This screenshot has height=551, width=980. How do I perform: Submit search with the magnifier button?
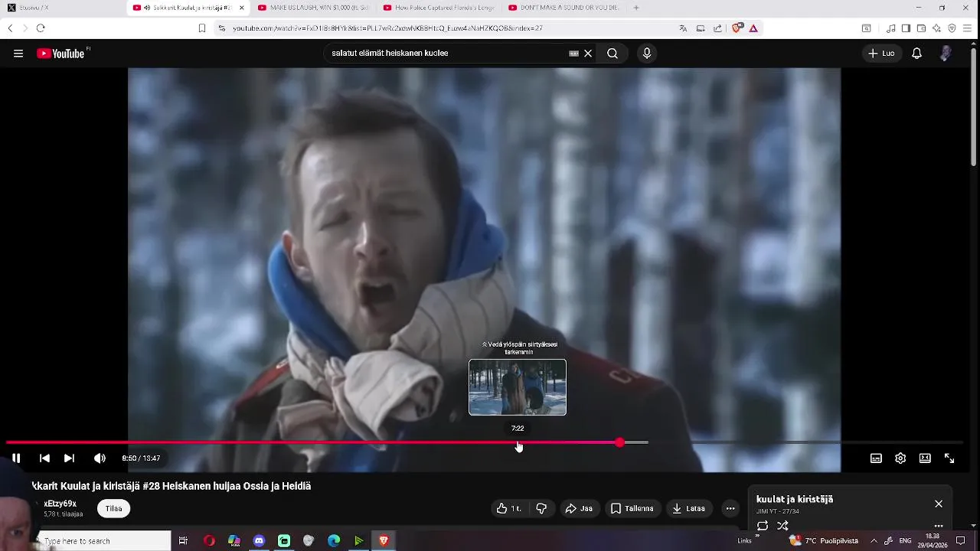612,54
